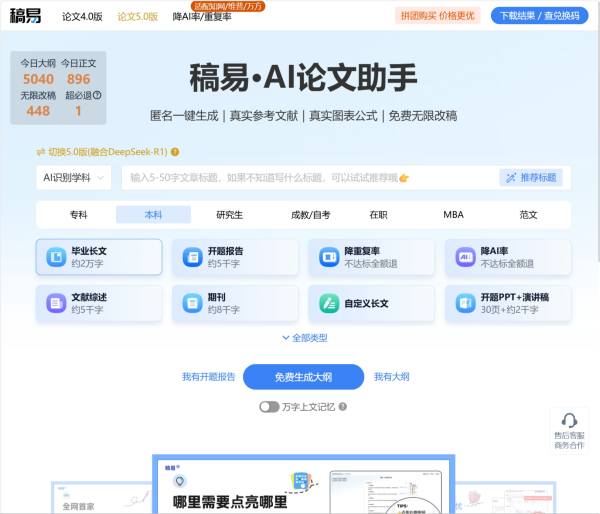Image resolution: width=600 pixels, height=514 pixels.
Task: Click the 降重复率 card icon
Action: (x=329, y=257)
